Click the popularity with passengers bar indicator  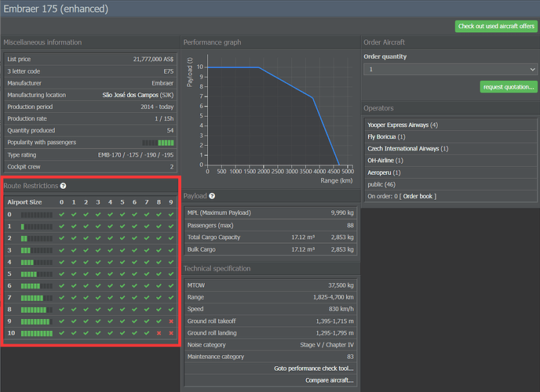point(158,143)
